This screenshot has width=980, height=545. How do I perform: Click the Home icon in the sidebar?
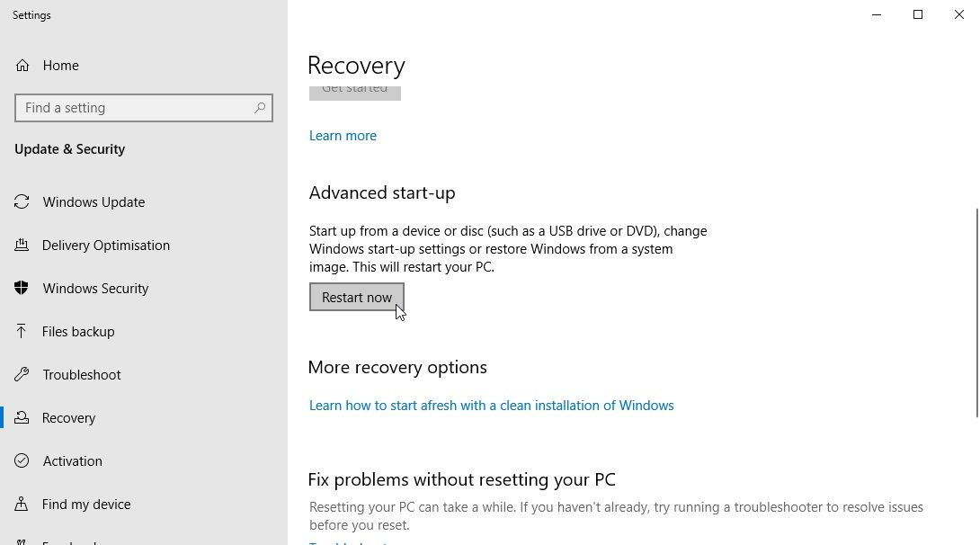23,65
